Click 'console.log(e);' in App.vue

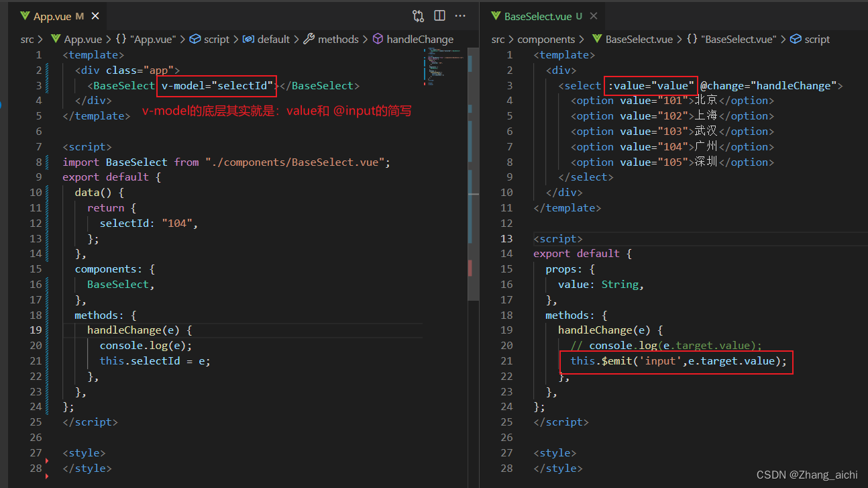pos(146,346)
